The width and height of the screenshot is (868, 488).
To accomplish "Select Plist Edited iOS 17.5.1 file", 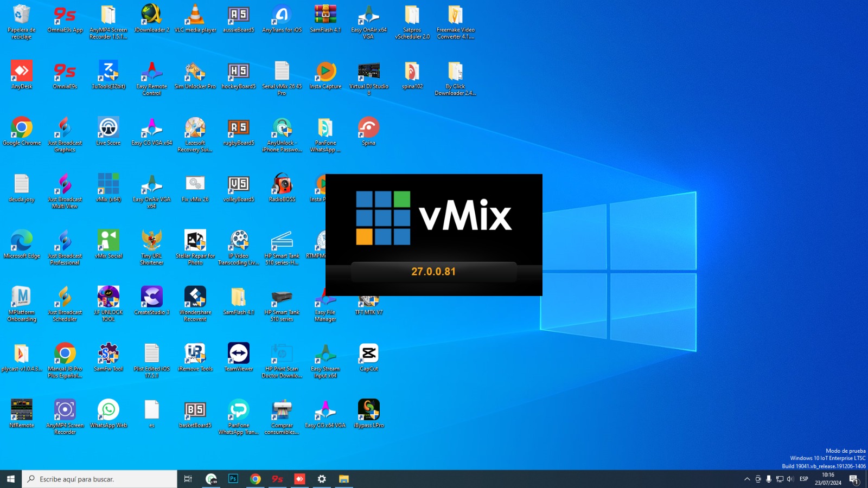I will click(x=152, y=360).
